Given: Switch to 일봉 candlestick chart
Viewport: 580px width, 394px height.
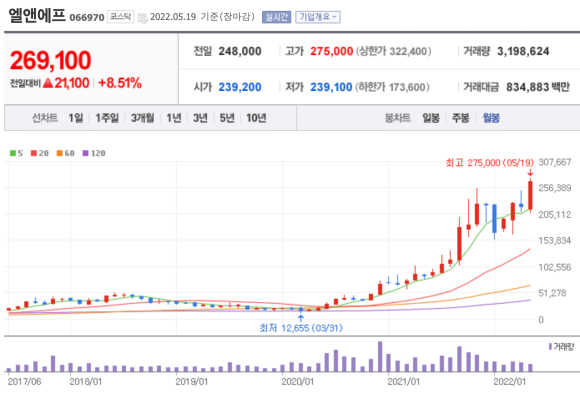Looking at the screenshot, I should [x=431, y=118].
